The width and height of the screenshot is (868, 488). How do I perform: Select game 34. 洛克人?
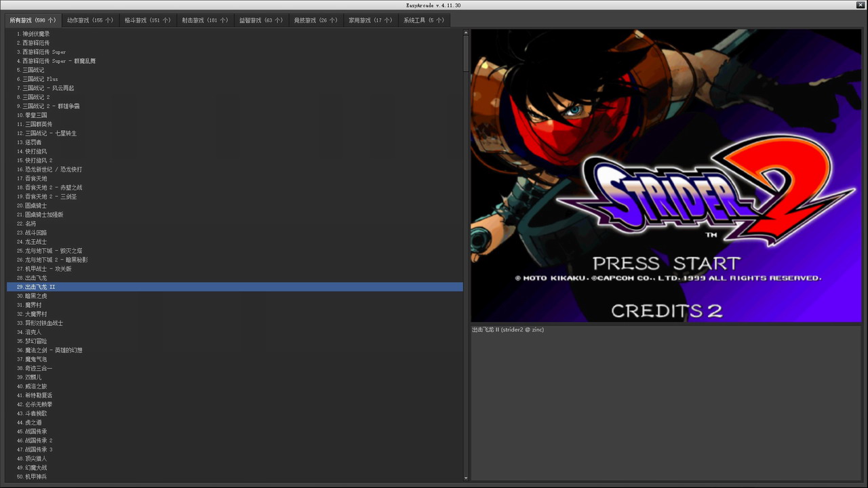[235, 332]
